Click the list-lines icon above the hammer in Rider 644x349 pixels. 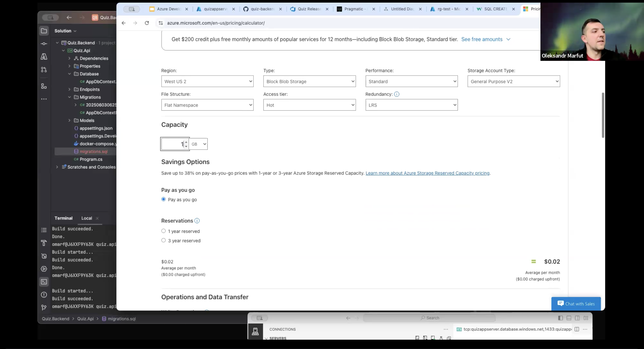coord(44,230)
